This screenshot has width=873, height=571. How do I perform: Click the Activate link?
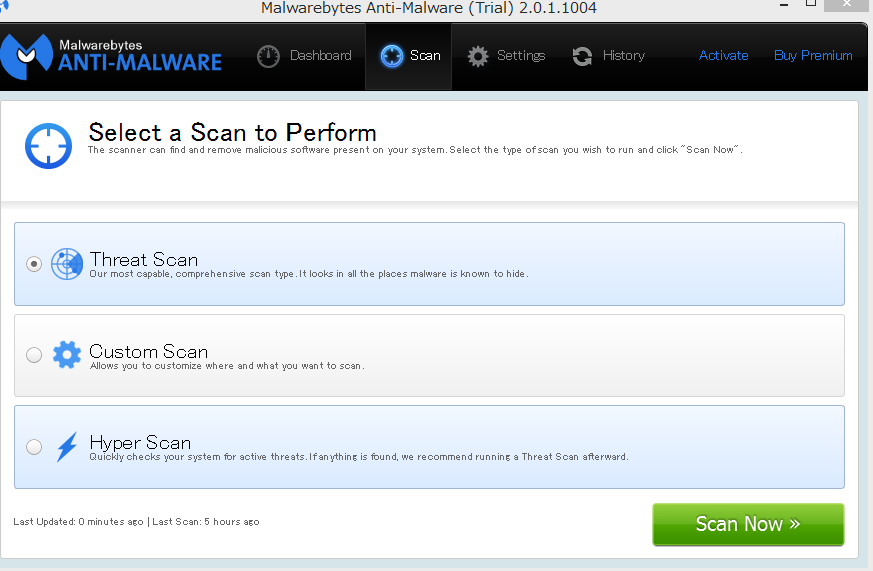click(723, 56)
